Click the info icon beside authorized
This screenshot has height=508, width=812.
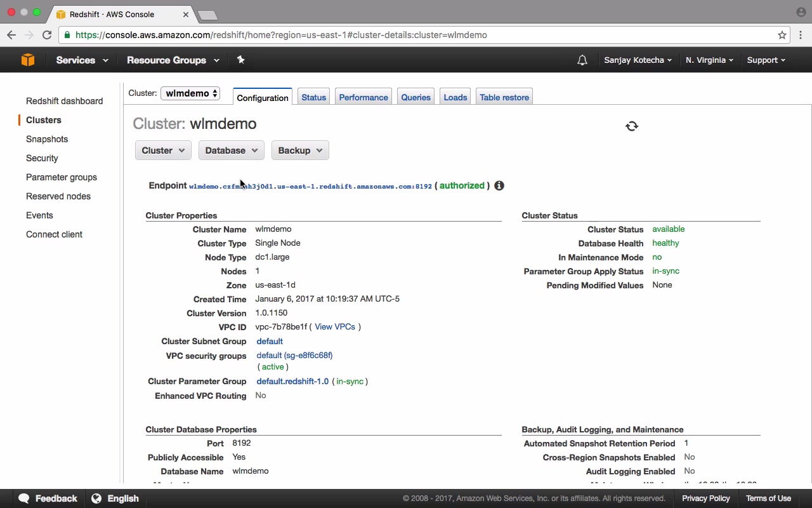coord(499,185)
